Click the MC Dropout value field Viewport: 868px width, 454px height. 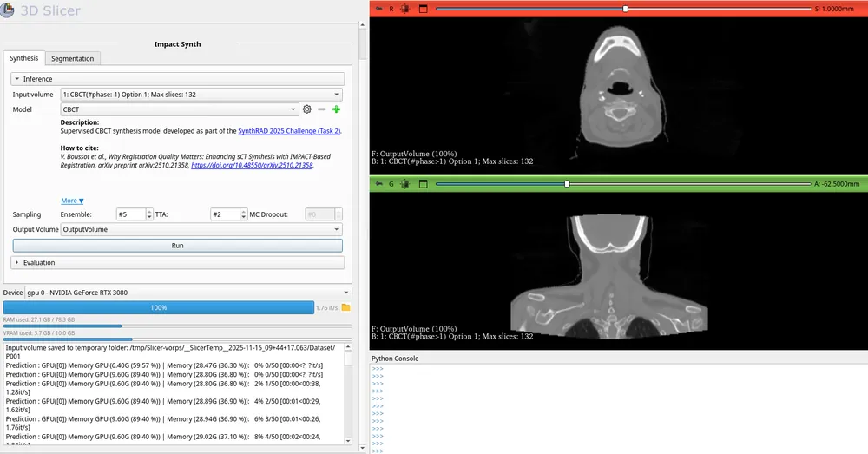320,214
